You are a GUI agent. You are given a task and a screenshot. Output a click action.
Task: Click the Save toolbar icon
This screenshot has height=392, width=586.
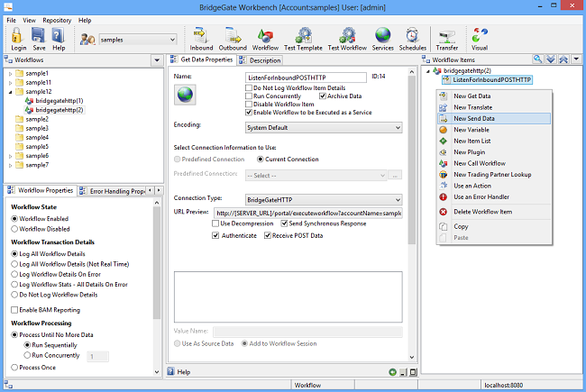pos(38,38)
